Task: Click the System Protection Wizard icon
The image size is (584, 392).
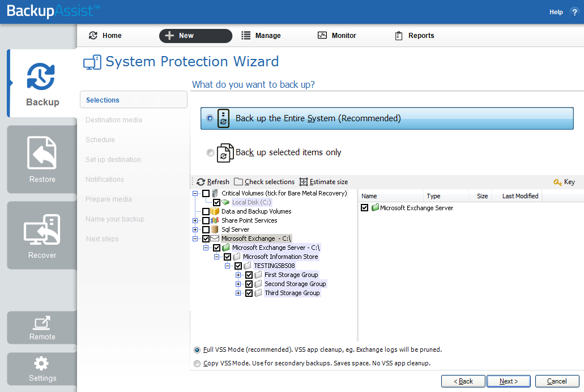Action: click(x=92, y=62)
